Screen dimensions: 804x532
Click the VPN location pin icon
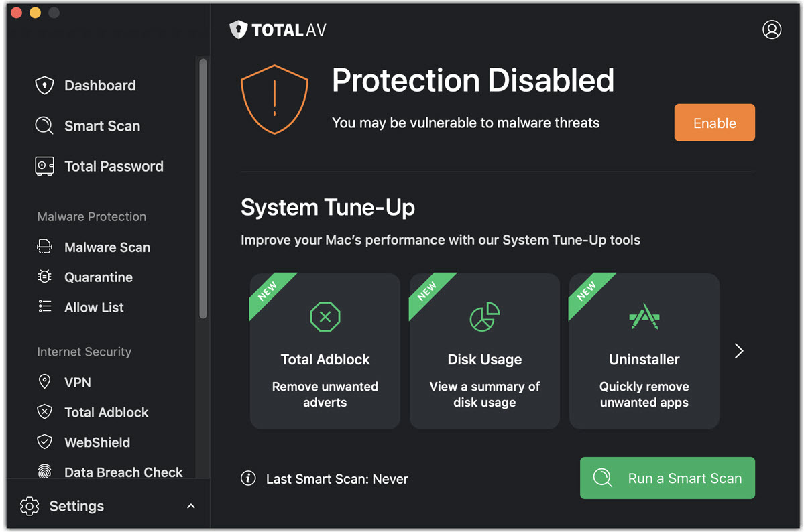pyautogui.click(x=44, y=382)
